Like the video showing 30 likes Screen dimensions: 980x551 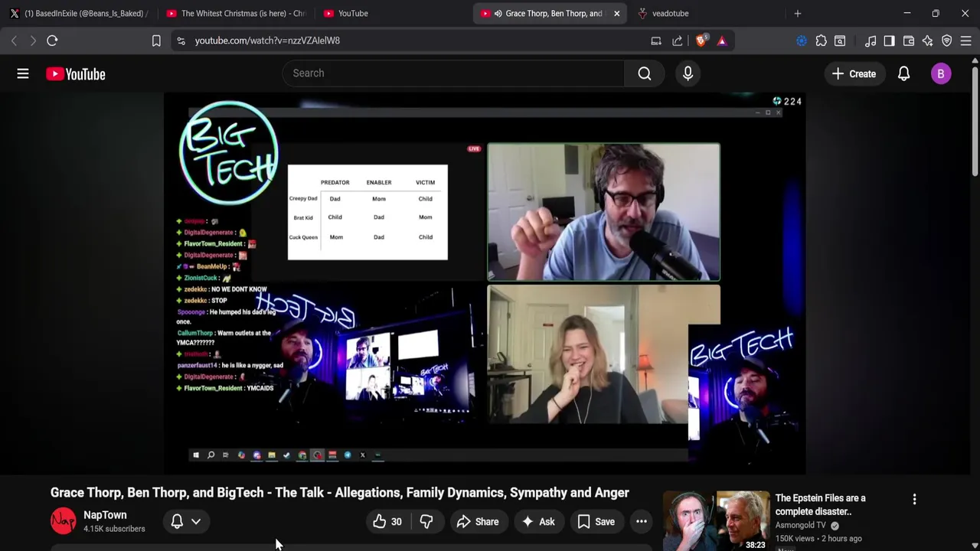click(387, 522)
